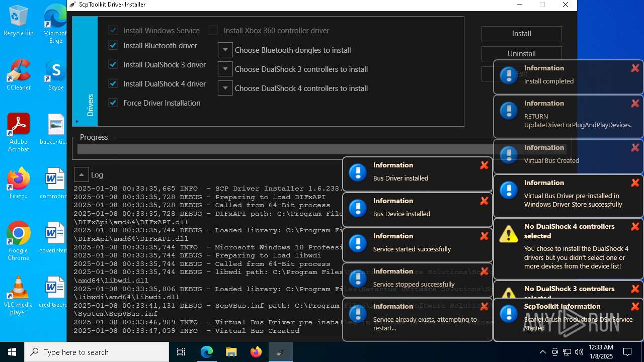Open Microsoft Edge desktop shortcut
Viewport: 644px width, 362px height.
click(55, 24)
